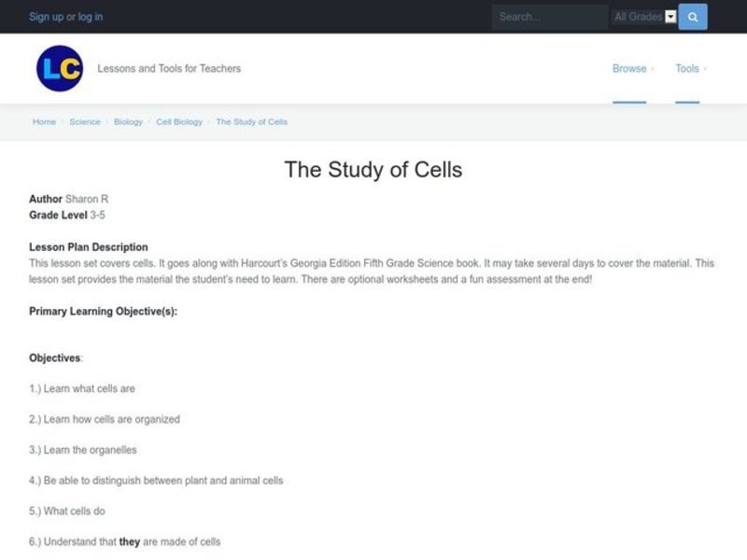Open the Science breadcrumb link

[85, 121]
